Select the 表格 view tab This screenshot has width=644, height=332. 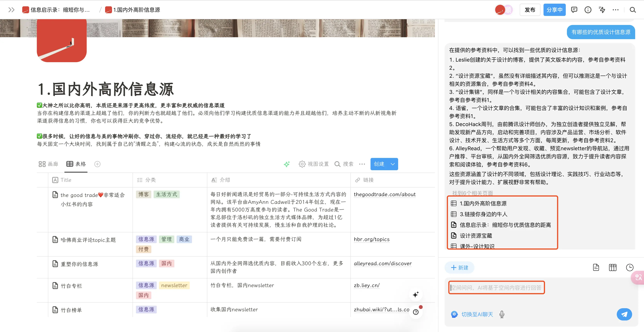[76, 164]
